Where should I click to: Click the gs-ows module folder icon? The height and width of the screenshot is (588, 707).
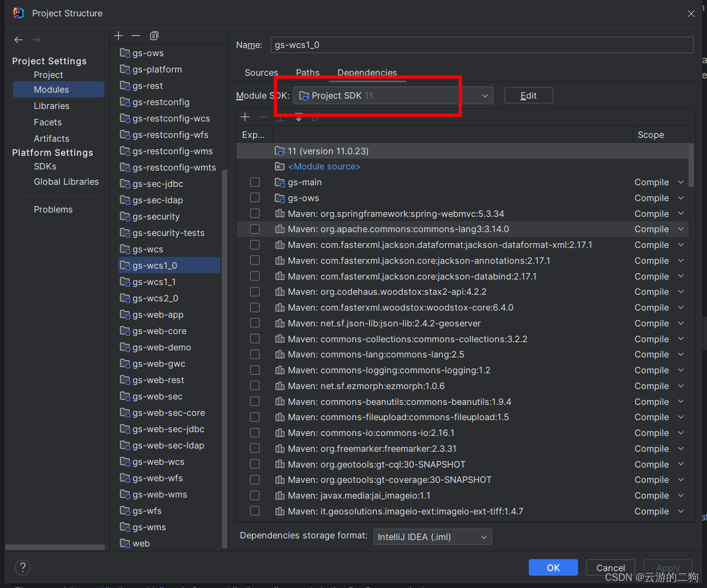(x=125, y=53)
